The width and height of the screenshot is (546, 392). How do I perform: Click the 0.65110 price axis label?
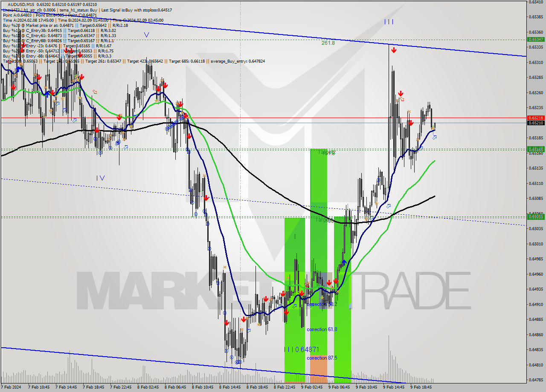536,183
